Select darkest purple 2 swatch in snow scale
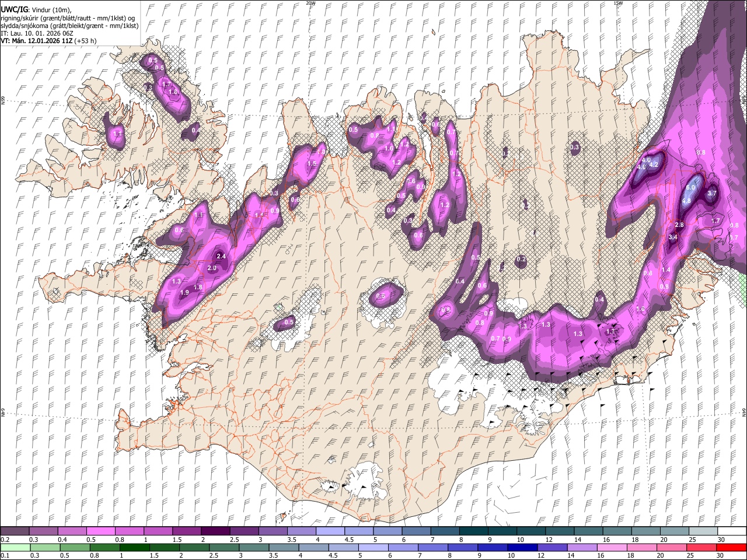The height and width of the screenshot is (560, 747). pos(217,531)
